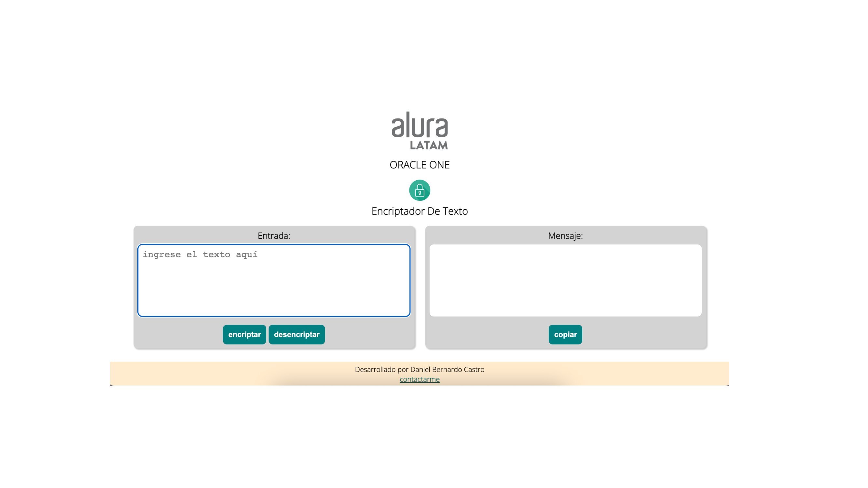Click the Entrada: panel header label
The width and height of the screenshot is (868, 488).
[x=274, y=236]
